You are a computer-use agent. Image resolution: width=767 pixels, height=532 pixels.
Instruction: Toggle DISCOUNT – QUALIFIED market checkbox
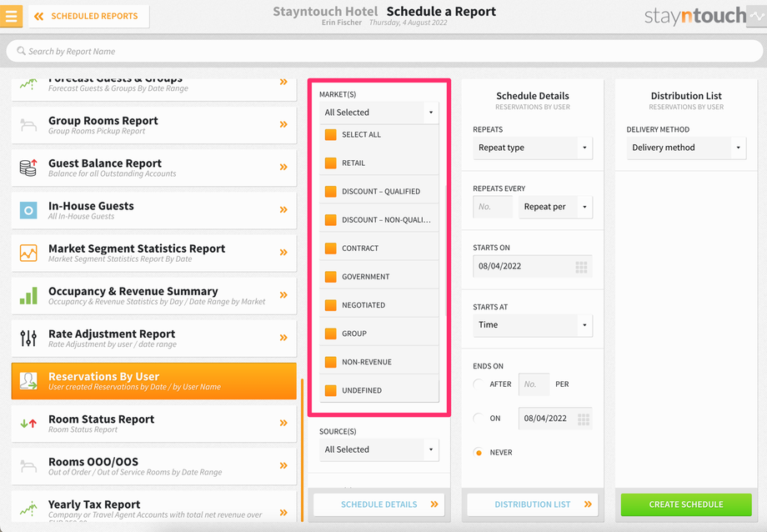pos(331,191)
